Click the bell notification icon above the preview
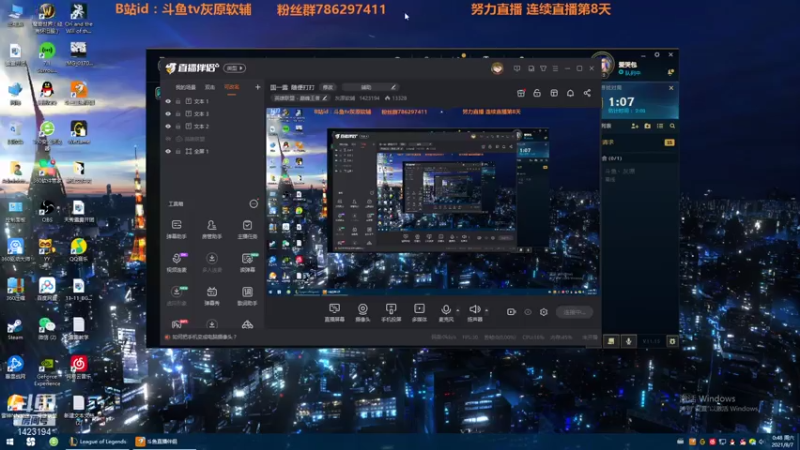 coord(570,93)
